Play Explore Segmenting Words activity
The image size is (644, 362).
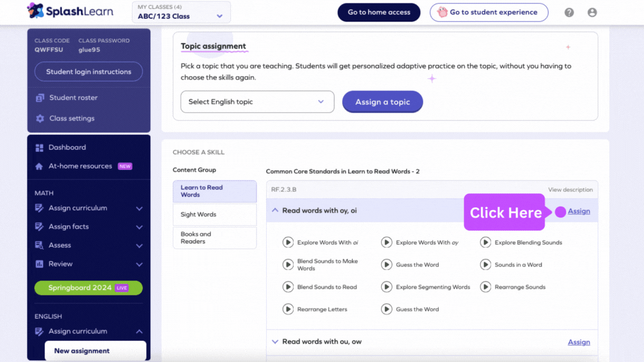click(386, 287)
